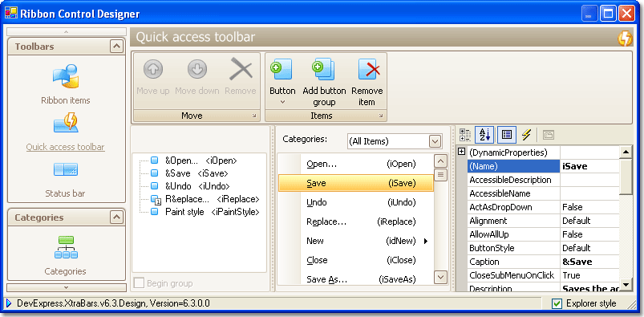Select the Close (iClose) list item

click(355, 260)
